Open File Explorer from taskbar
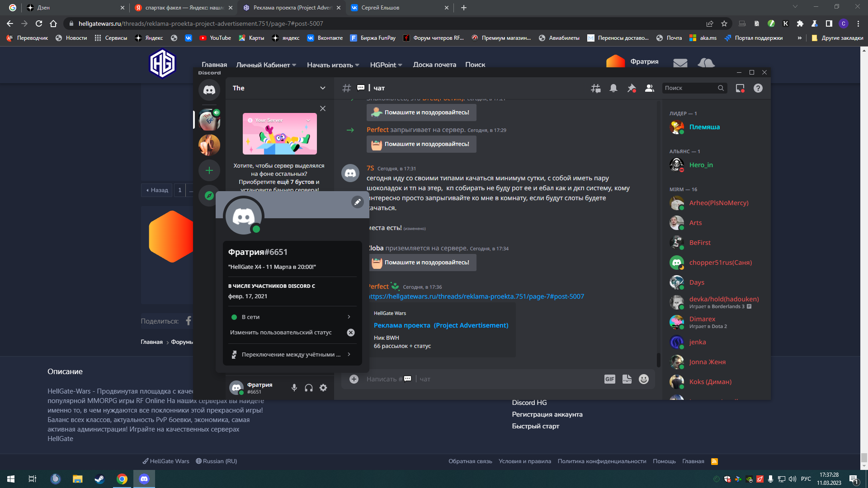 [x=77, y=479]
